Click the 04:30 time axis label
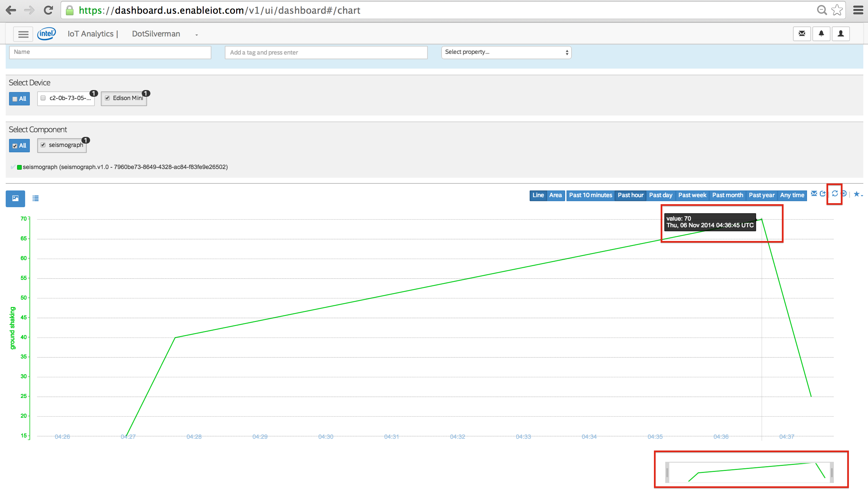The height and width of the screenshot is (489, 868). click(326, 437)
